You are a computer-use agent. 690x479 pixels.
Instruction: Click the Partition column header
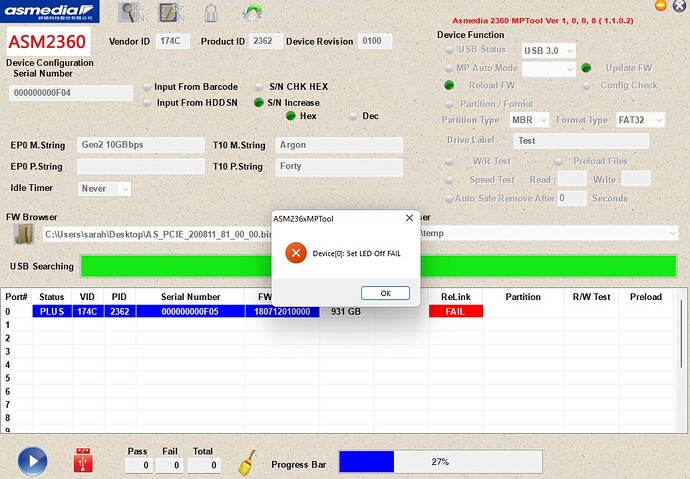tap(523, 297)
